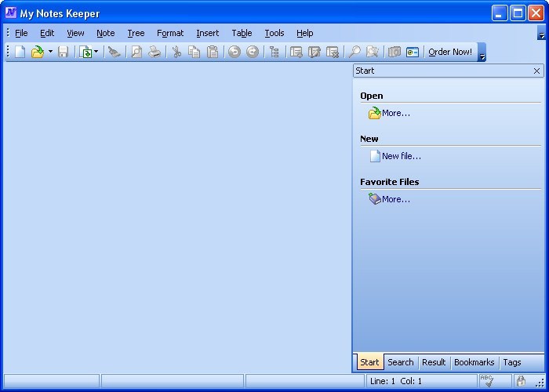
Task: Click the spell check ABC status icon
Action: (x=487, y=381)
